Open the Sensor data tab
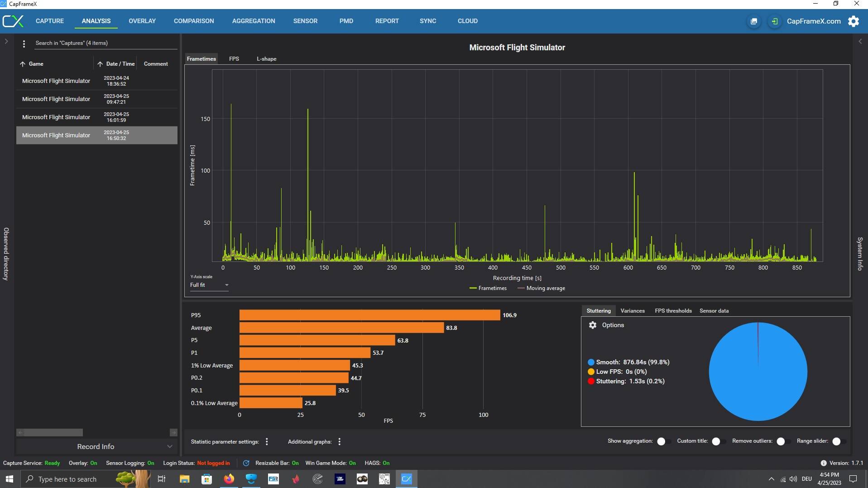The image size is (868, 488). coord(714,311)
